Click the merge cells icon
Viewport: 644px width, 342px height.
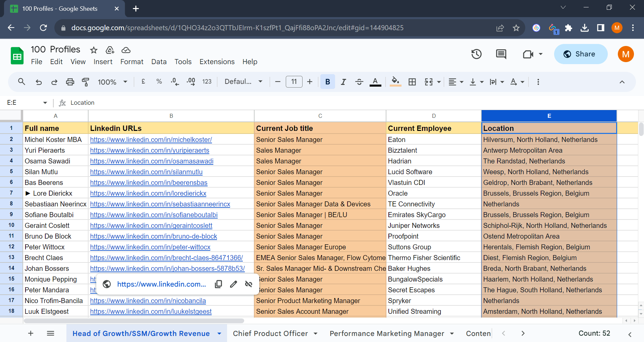[x=429, y=82]
